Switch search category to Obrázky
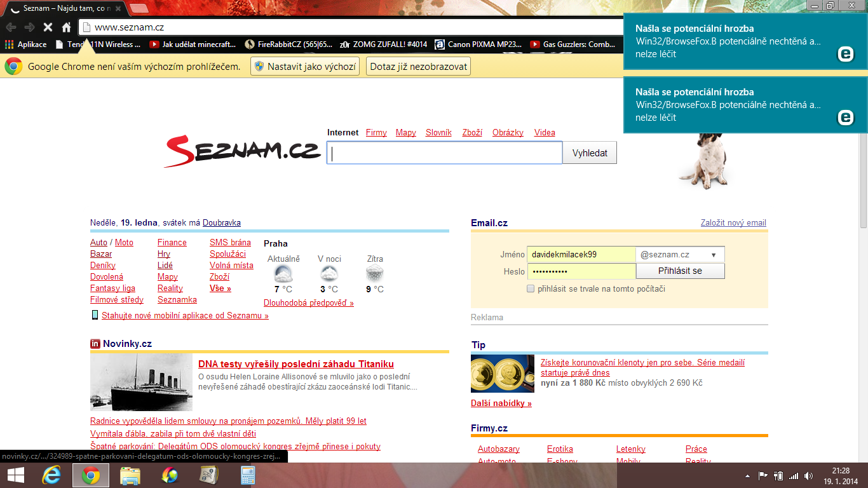Image resolution: width=868 pixels, height=488 pixels. coord(508,133)
